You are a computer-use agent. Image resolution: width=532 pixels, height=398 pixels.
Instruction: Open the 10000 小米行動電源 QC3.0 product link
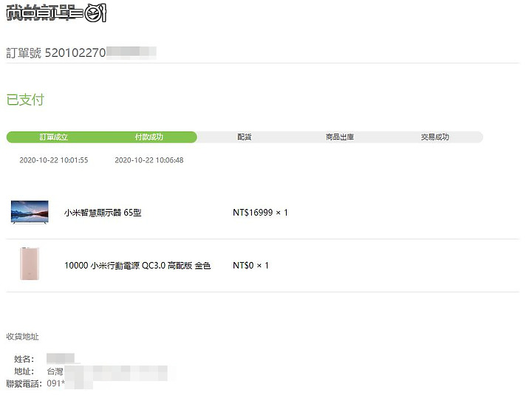137,265
